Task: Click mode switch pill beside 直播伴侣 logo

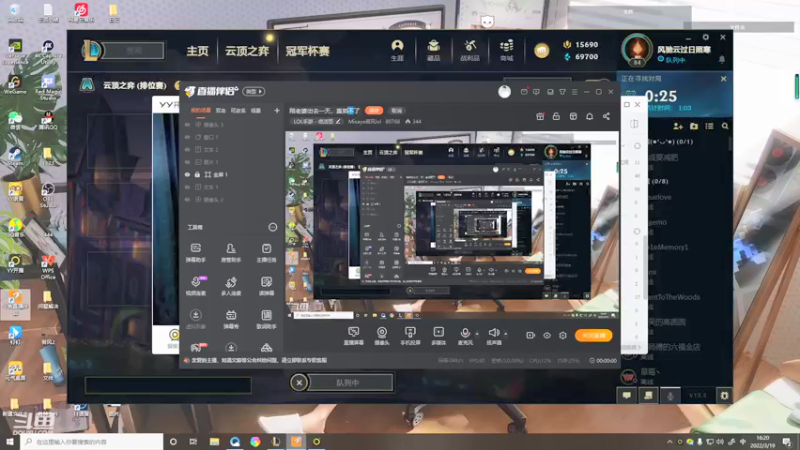Action: [x=254, y=91]
